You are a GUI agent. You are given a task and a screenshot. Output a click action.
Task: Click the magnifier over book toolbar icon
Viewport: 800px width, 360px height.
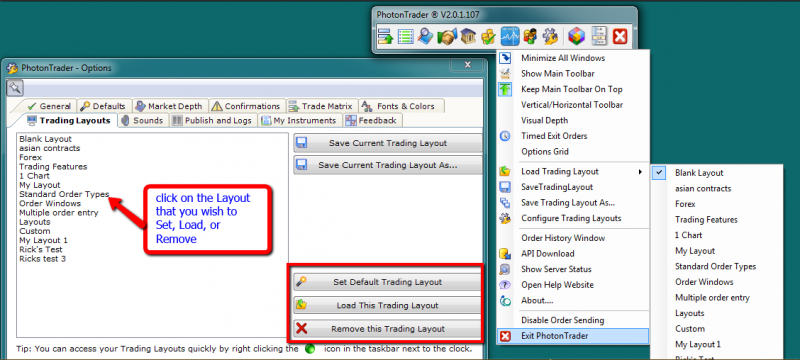pos(426,37)
